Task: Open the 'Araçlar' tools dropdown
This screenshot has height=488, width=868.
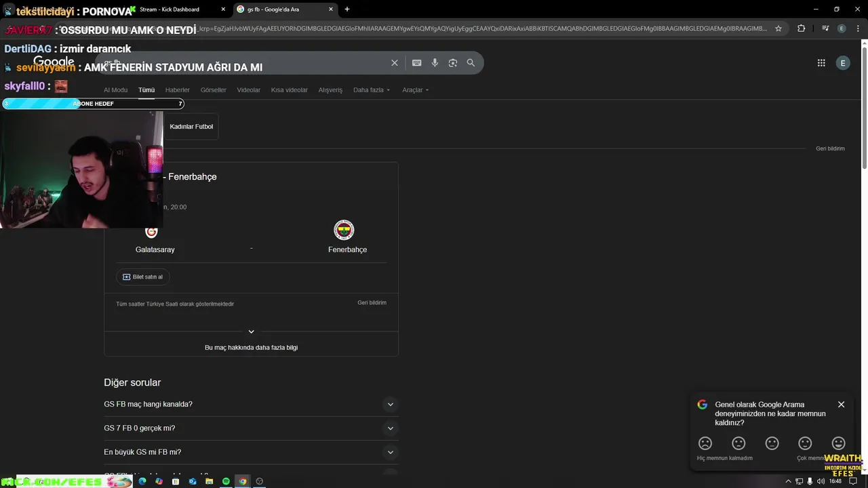Action: (415, 90)
